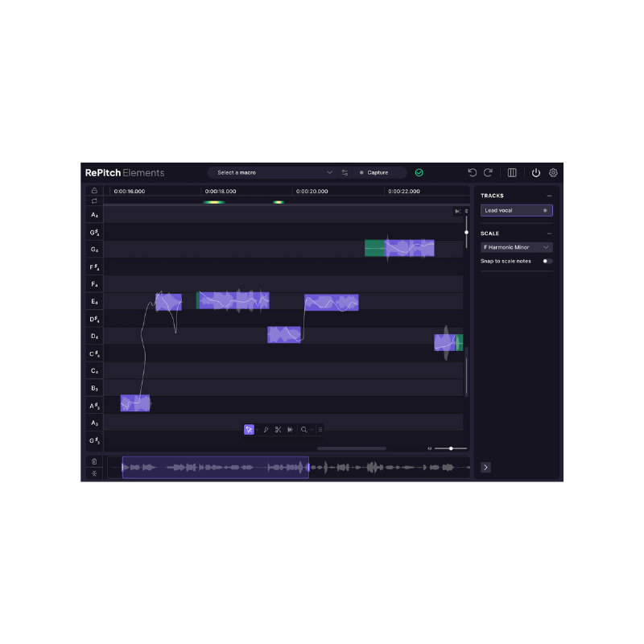The width and height of the screenshot is (644, 644).
Task: Open the zoom magnifier tool
Action: 303,429
